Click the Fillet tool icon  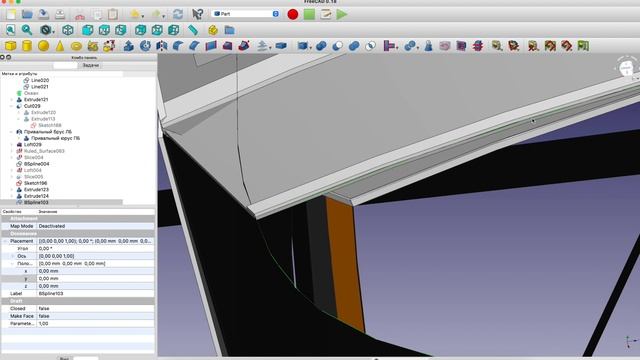178,46
